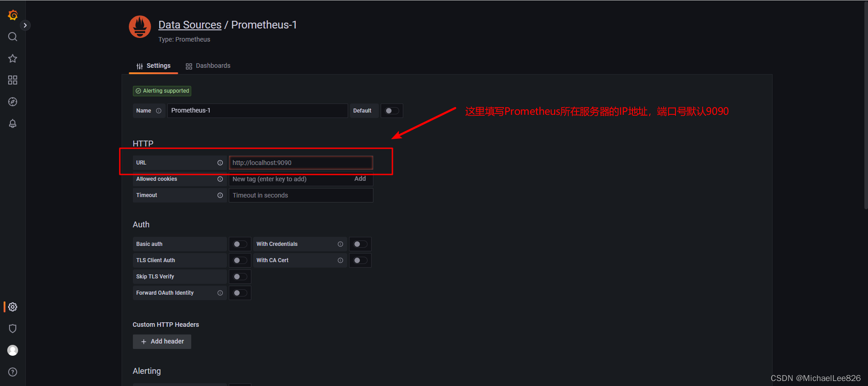Click the Timeout info icon
The height and width of the screenshot is (386, 868).
point(220,195)
